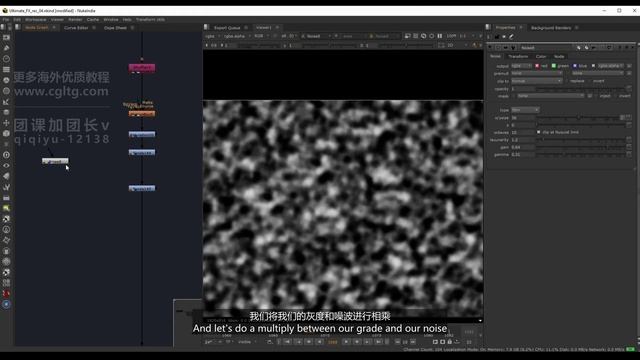Open the Draw nodes toolbar icon
Viewport: 640px width, 360px height.
click(6, 48)
